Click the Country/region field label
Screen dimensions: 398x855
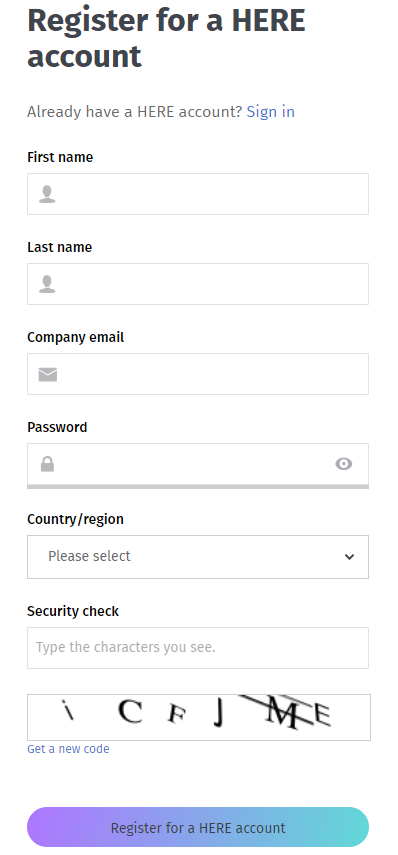(75, 519)
